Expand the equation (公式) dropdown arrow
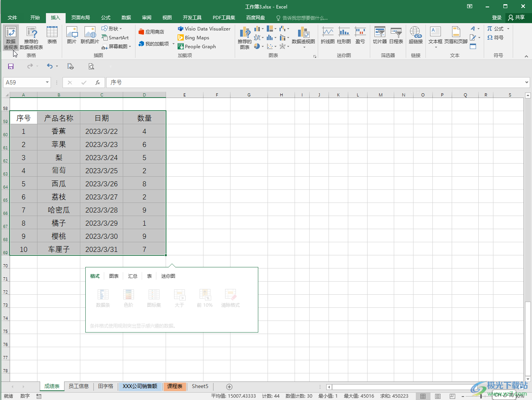This screenshot has width=532, height=400. tap(508, 29)
